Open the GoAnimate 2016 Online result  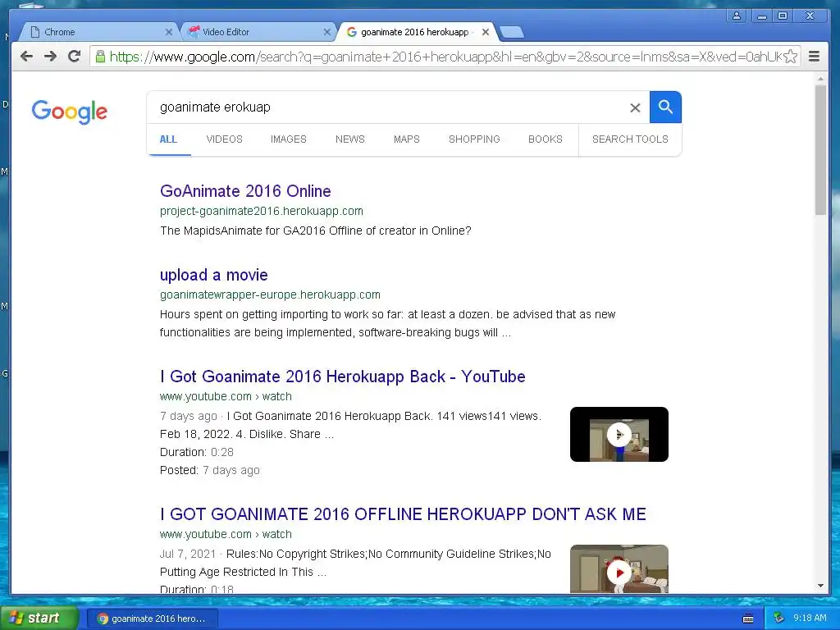(x=245, y=191)
